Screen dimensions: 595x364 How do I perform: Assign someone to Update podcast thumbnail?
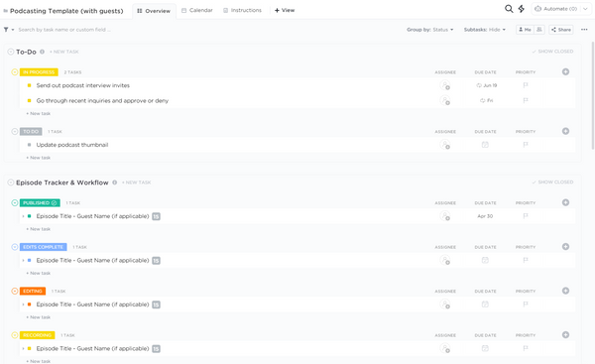(x=445, y=145)
